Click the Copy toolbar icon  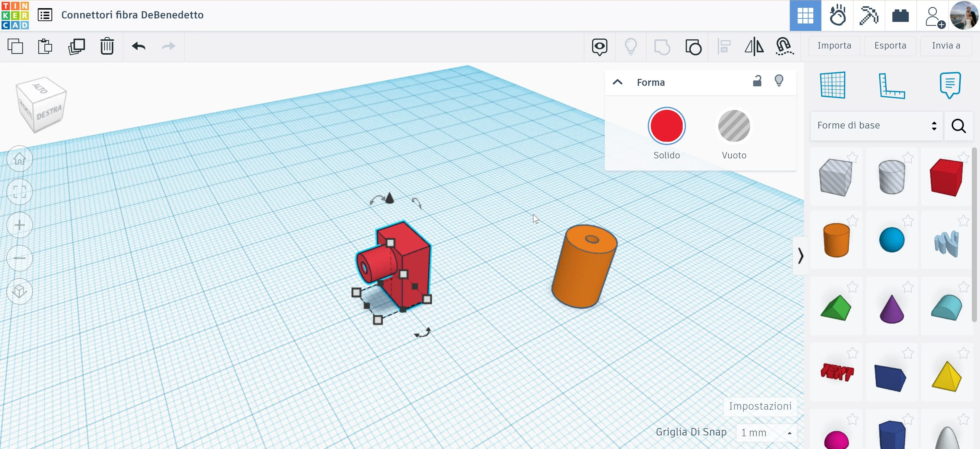pyautogui.click(x=15, y=46)
